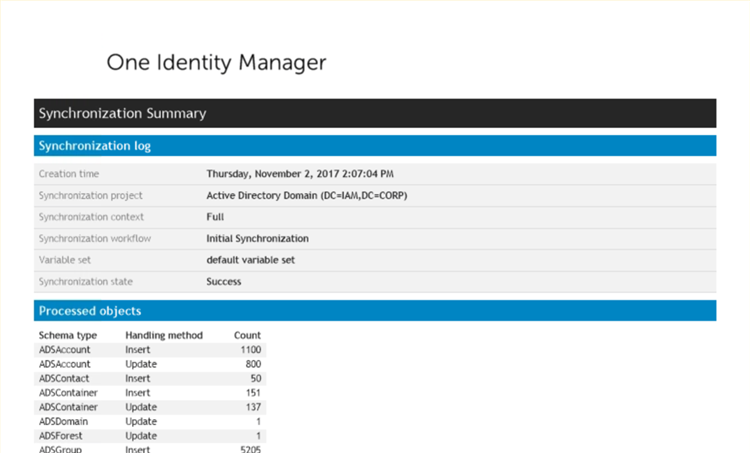Select the "Synchronization Summary" header bar

375,113
